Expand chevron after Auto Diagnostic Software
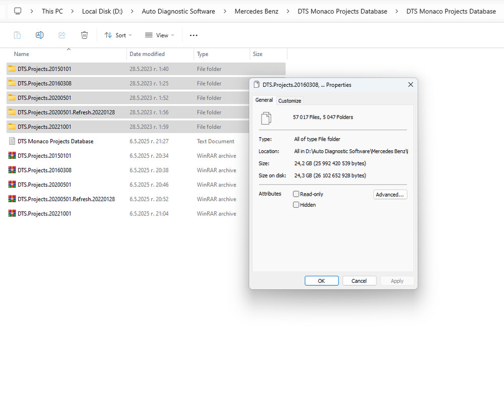 [225, 11]
